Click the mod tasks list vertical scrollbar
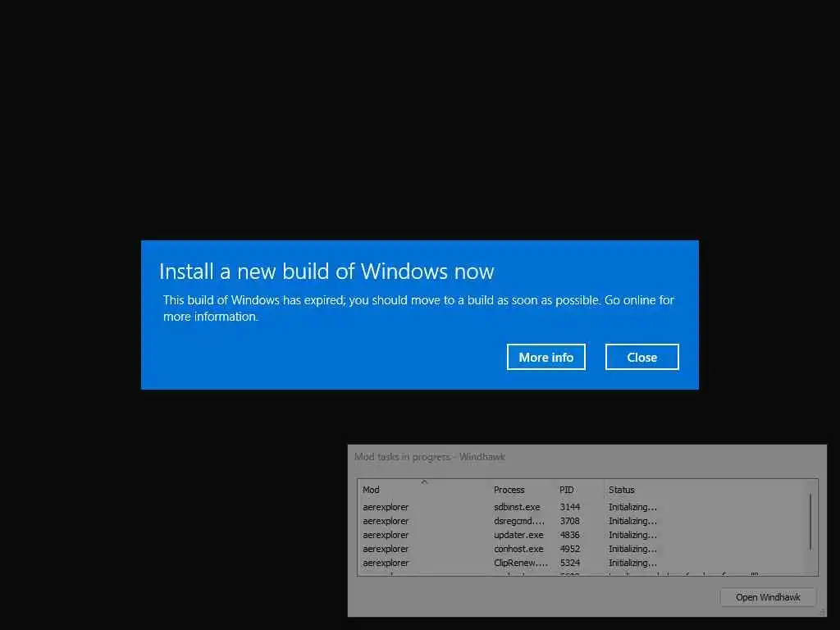 [810, 522]
